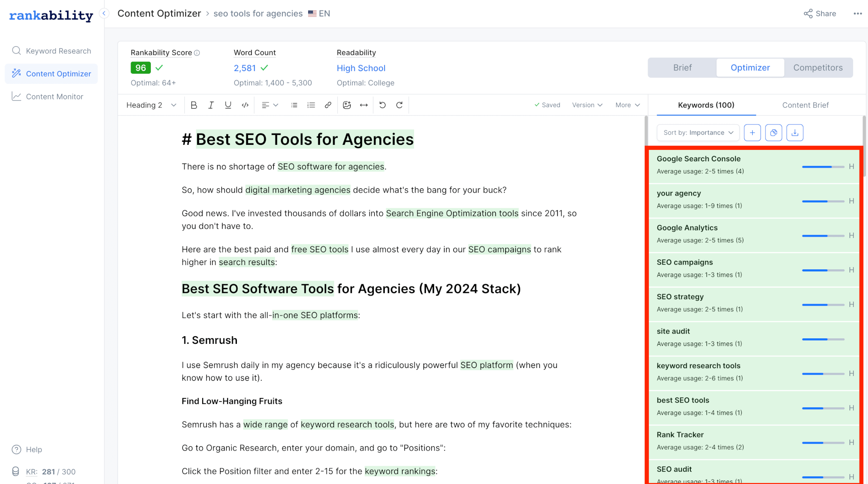The image size is (868, 484).
Task: Open the Version dropdown
Action: (x=587, y=105)
